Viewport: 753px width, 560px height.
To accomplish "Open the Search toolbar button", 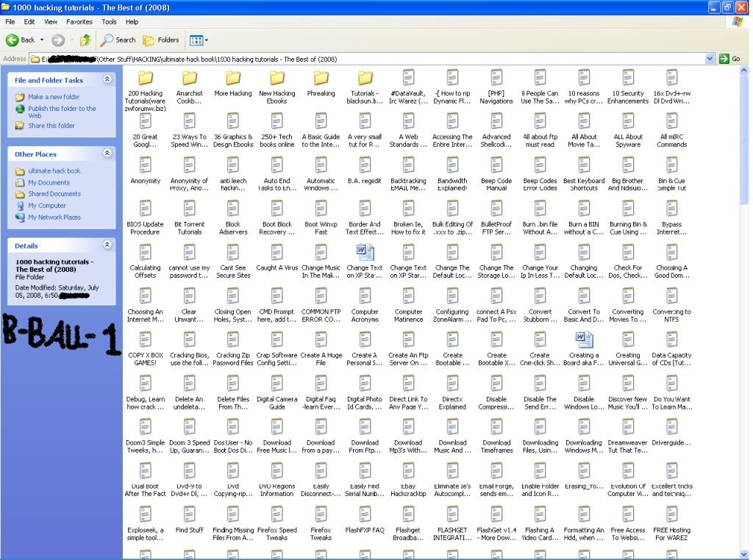I will pyautogui.click(x=118, y=40).
